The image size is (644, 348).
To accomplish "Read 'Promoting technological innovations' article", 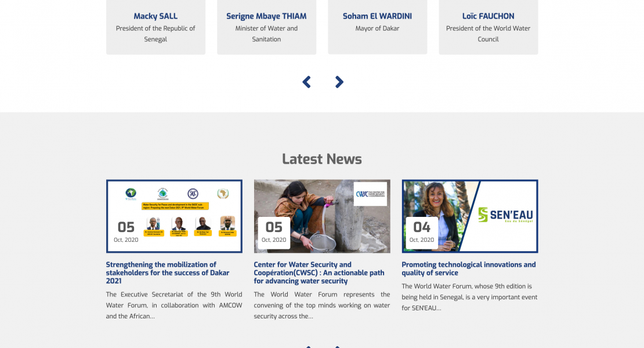I will (469, 269).
